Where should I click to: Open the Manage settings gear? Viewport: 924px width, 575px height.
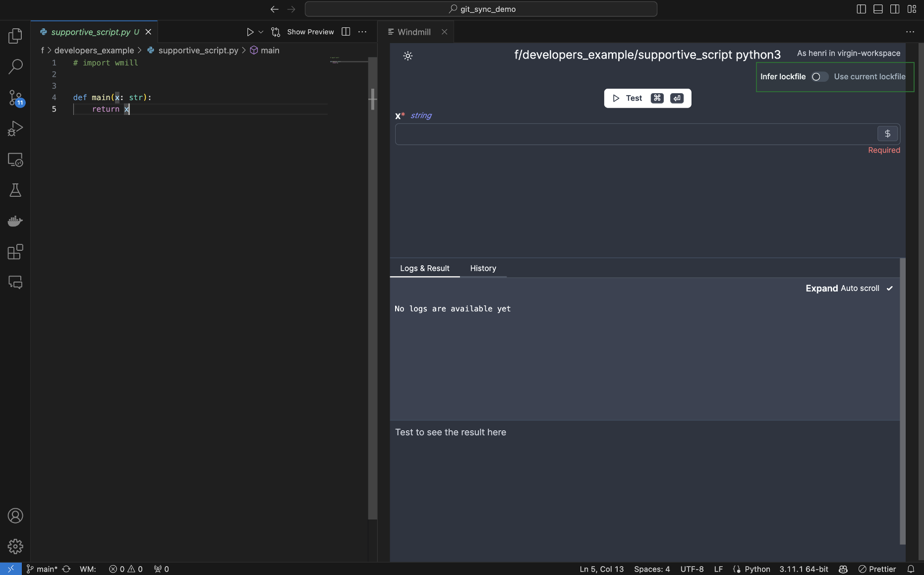click(15, 546)
